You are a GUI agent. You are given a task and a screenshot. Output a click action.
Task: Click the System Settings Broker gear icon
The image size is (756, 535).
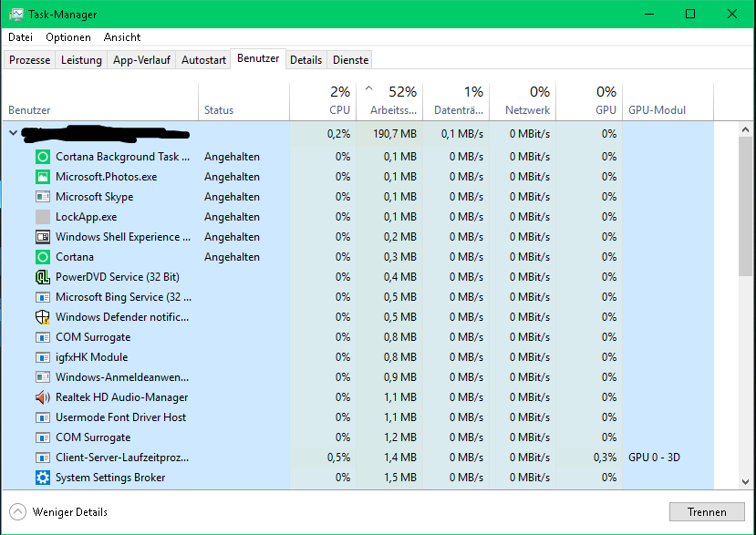(x=43, y=478)
